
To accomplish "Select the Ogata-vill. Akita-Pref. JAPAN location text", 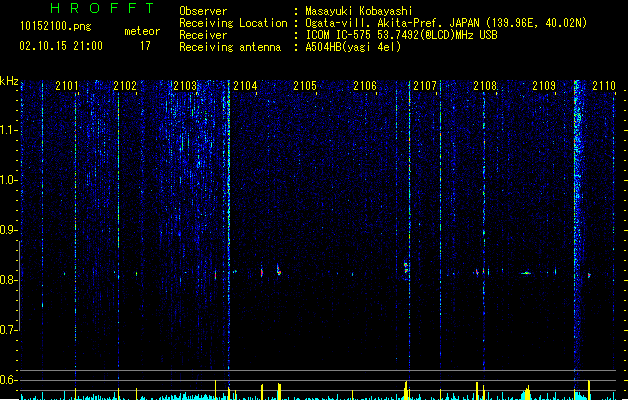I will click(x=446, y=23).
